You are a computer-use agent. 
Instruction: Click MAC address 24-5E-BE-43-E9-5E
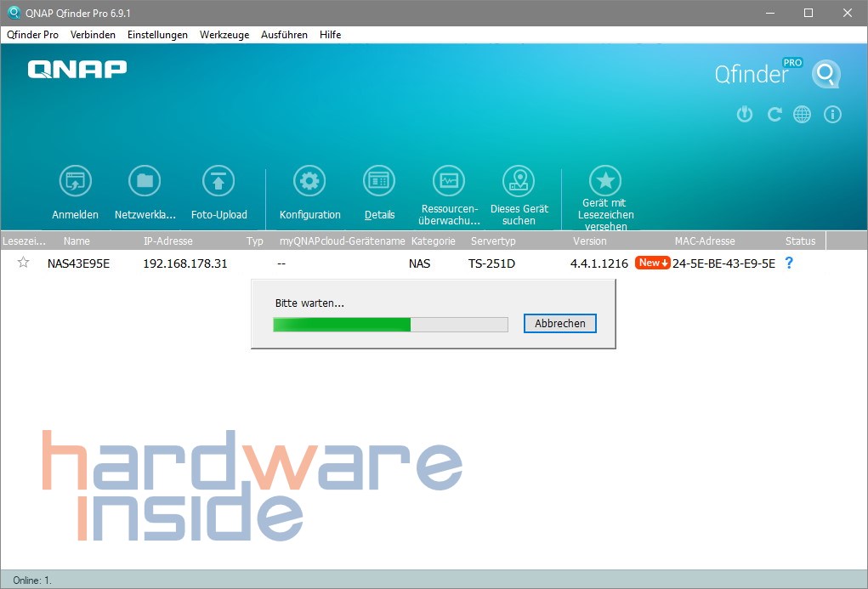[x=723, y=263]
